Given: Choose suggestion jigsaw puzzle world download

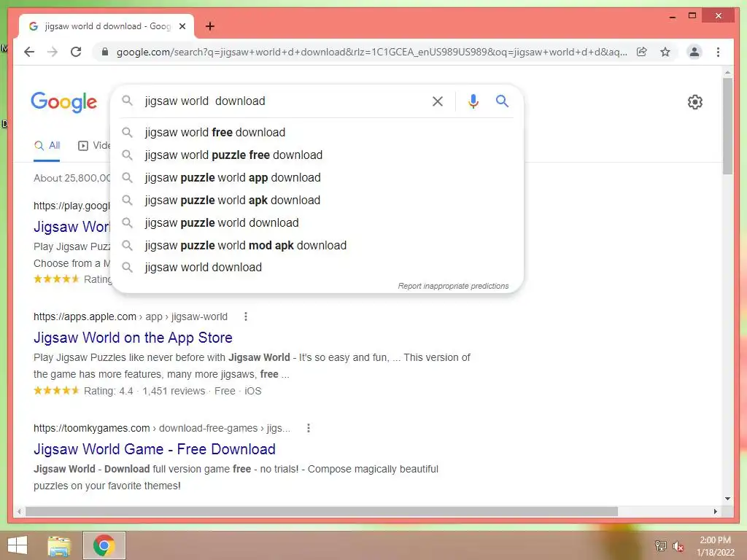Looking at the screenshot, I should 317,223.
